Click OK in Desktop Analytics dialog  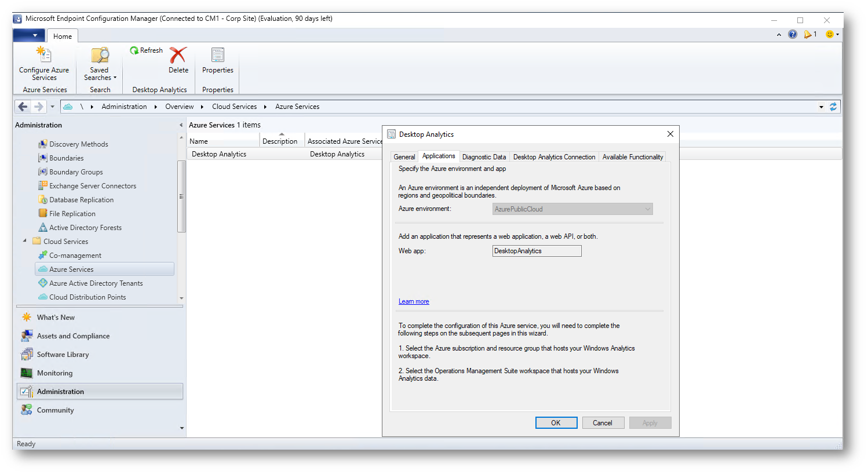(556, 423)
